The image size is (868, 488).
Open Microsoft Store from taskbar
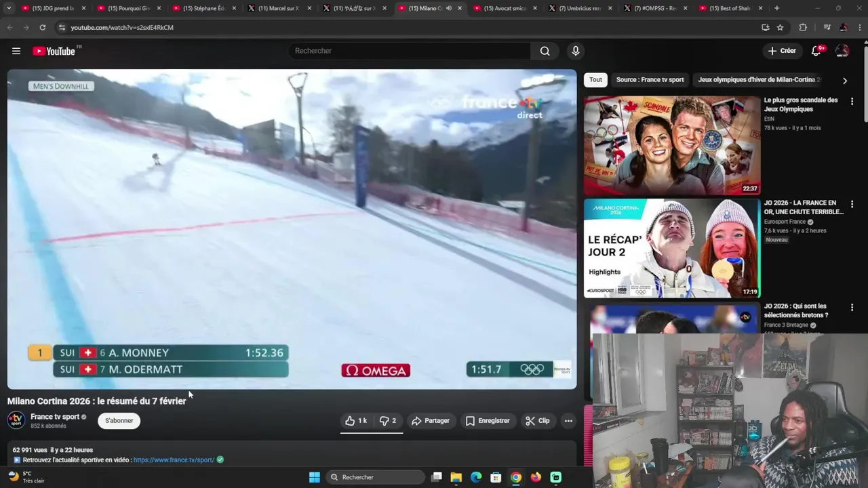496,477
